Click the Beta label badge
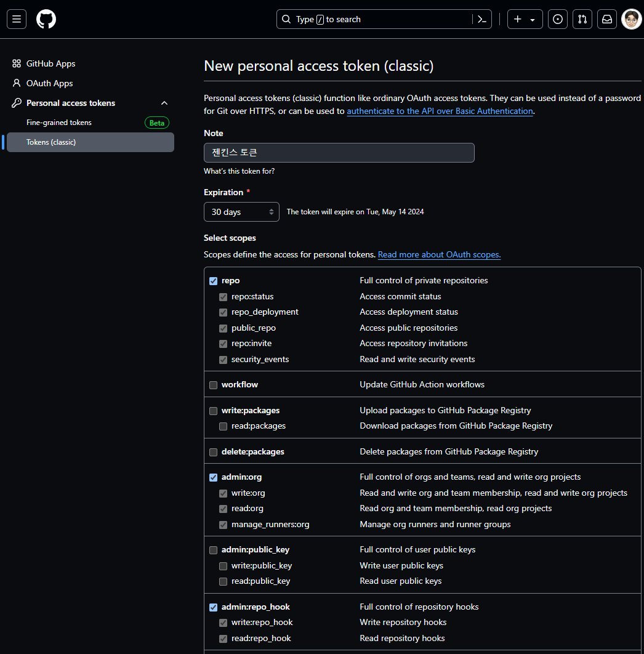 tap(157, 123)
